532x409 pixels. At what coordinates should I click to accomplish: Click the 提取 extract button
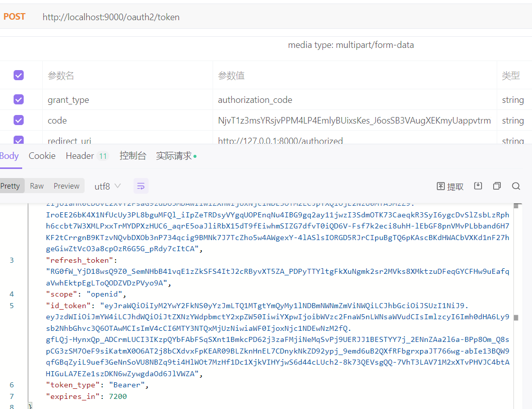tap(450, 186)
